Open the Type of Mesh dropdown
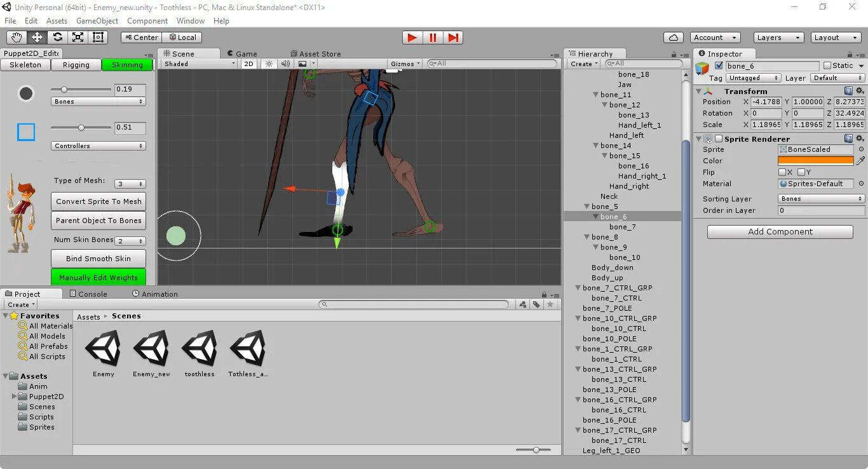 click(130, 184)
